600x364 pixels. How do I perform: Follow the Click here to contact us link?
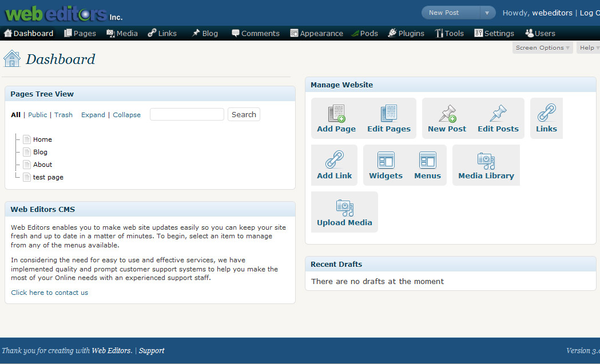[49, 293]
